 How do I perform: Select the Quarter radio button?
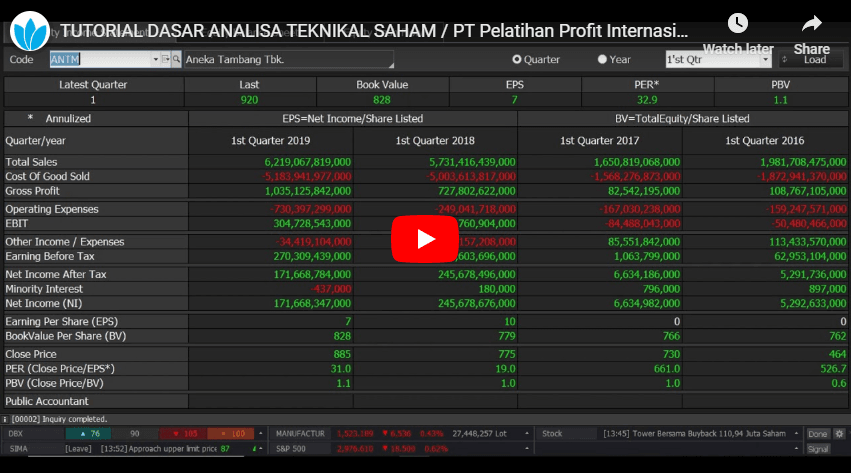[517, 60]
